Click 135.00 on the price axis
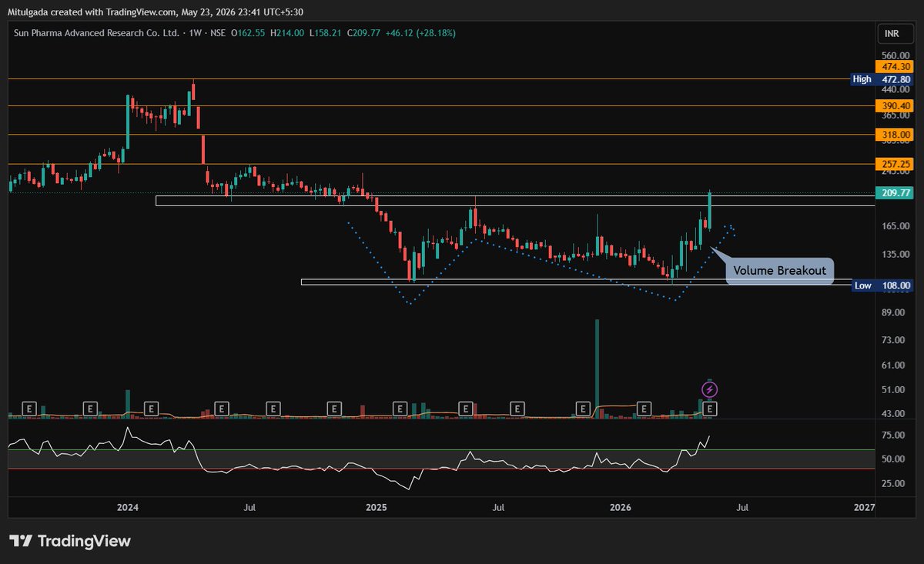The height and width of the screenshot is (564, 924). [x=895, y=255]
